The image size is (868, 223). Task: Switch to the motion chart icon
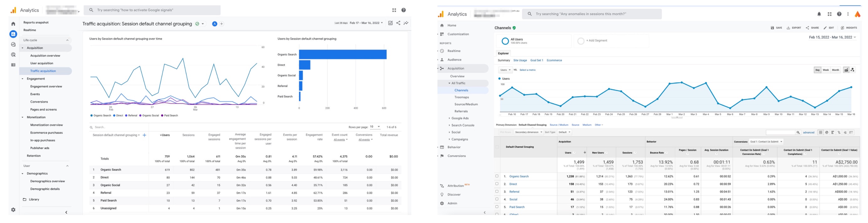[853, 70]
